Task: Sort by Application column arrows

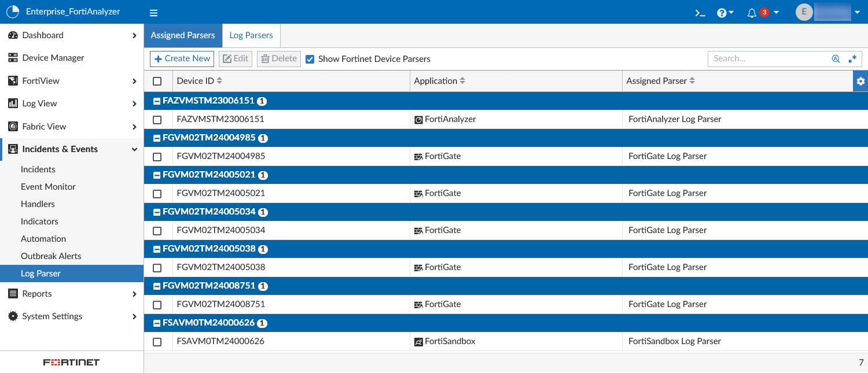Action: (462, 81)
